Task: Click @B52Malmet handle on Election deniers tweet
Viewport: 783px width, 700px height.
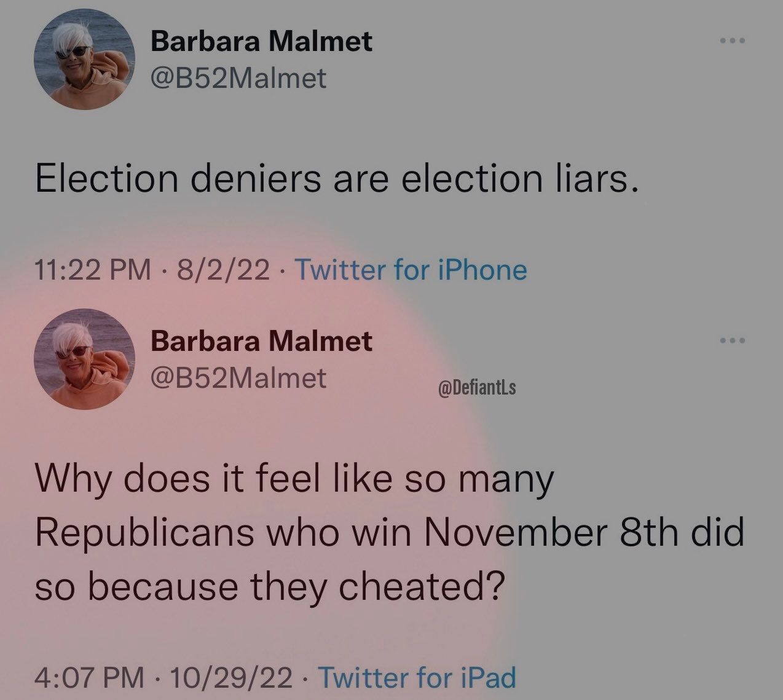Action: (238, 78)
